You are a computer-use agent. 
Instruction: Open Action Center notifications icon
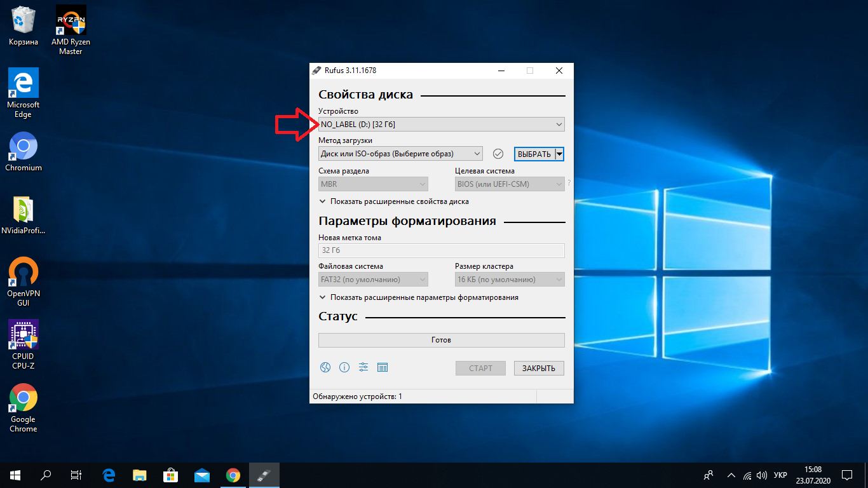click(x=847, y=475)
